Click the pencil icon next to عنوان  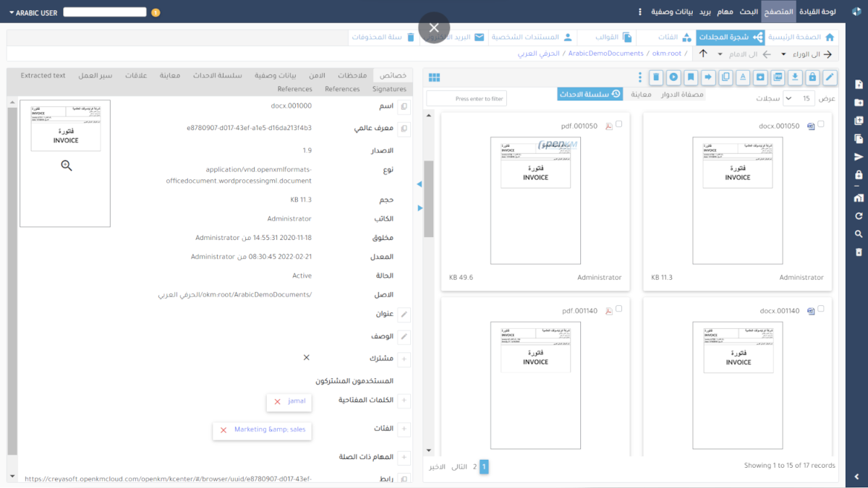point(404,314)
